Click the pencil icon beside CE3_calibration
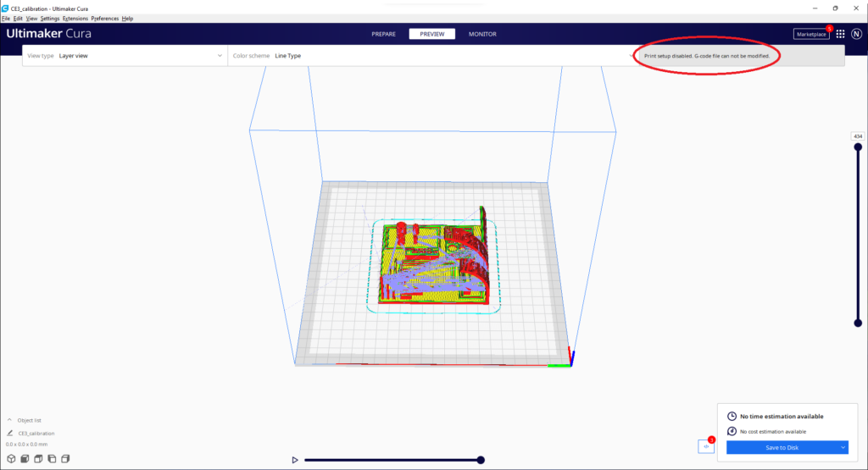868x470 pixels. 10,433
